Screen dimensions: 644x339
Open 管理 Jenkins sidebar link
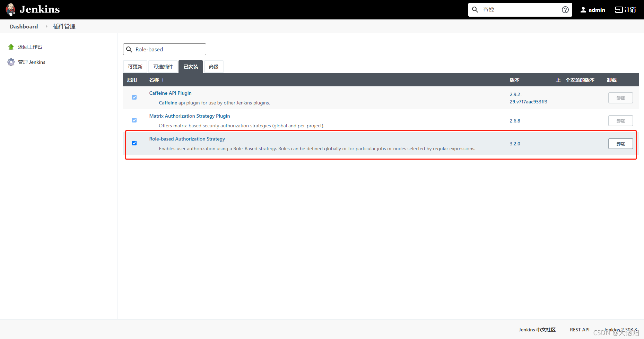[32, 62]
